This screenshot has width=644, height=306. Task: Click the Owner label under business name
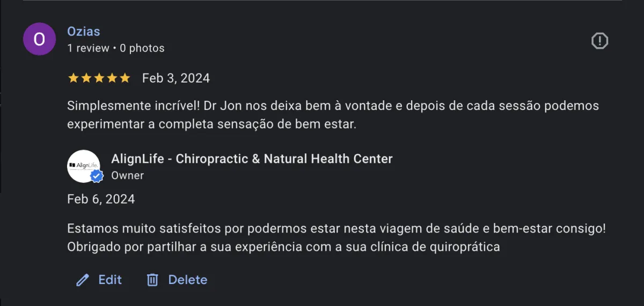(x=127, y=175)
